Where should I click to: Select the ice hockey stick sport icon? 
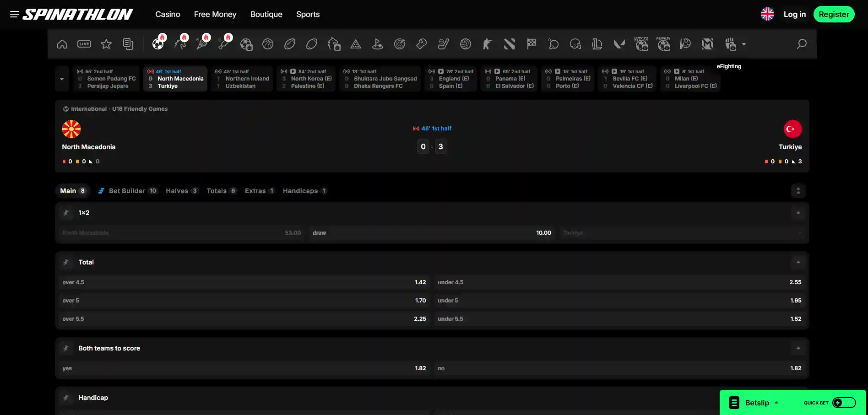point(444,44)
